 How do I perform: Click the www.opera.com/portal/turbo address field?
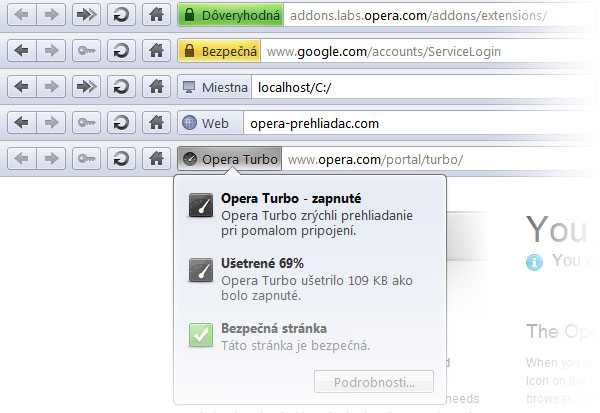439,159
